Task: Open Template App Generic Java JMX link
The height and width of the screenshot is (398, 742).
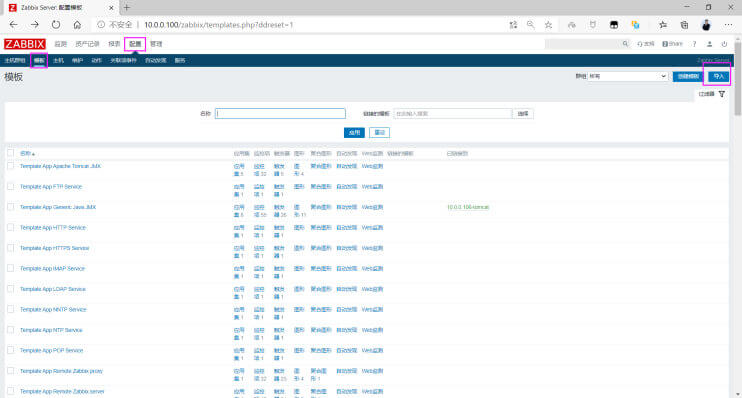Action: 58,207
